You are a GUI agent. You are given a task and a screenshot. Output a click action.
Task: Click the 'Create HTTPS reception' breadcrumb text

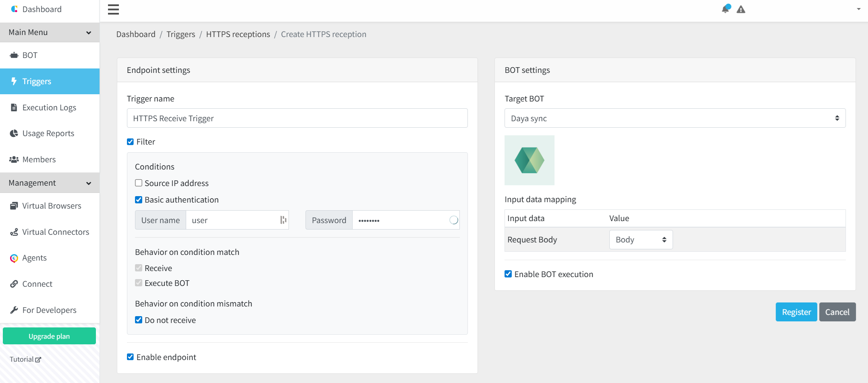coord(324,34)
